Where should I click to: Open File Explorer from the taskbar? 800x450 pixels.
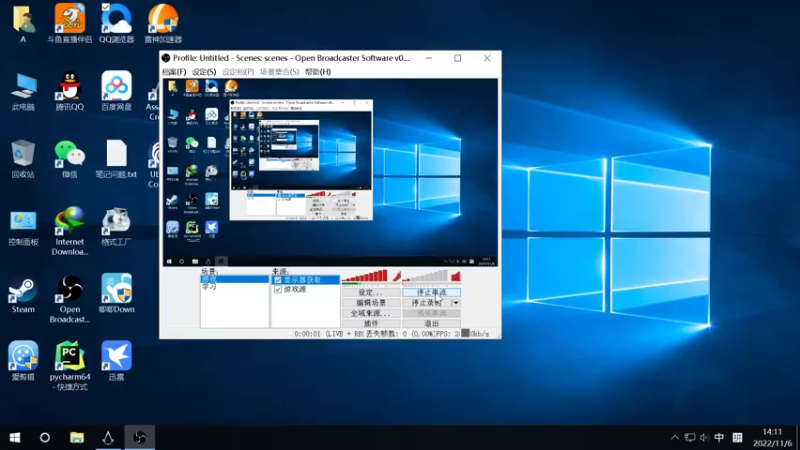click(x=77, y=438)
